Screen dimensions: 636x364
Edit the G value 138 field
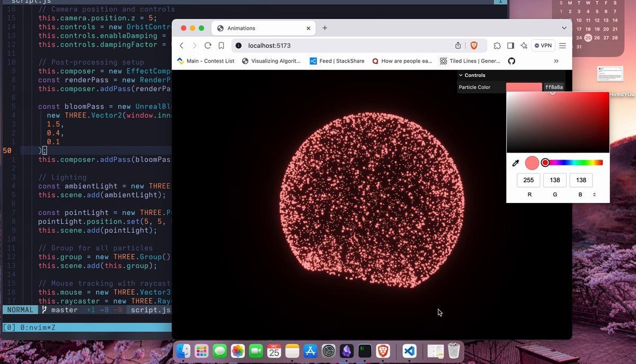(x=555, y=180)
